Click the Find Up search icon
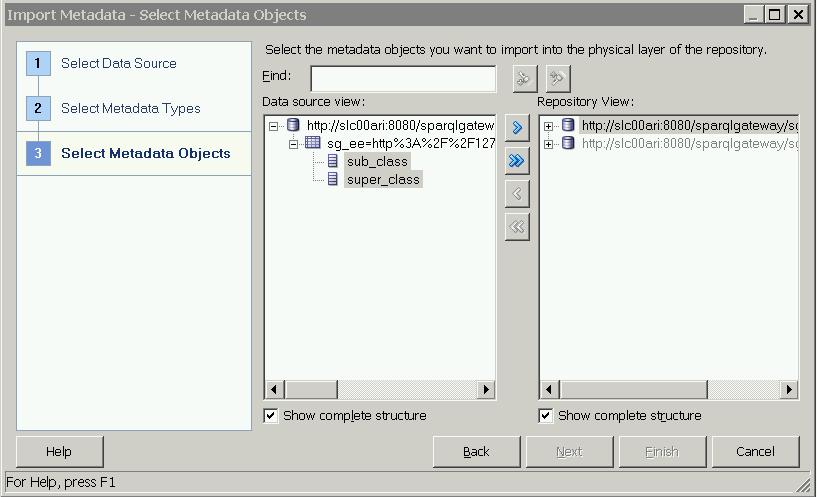Viewport: 817px width, 497px height. pyautogui.click(x=558, y=79)
